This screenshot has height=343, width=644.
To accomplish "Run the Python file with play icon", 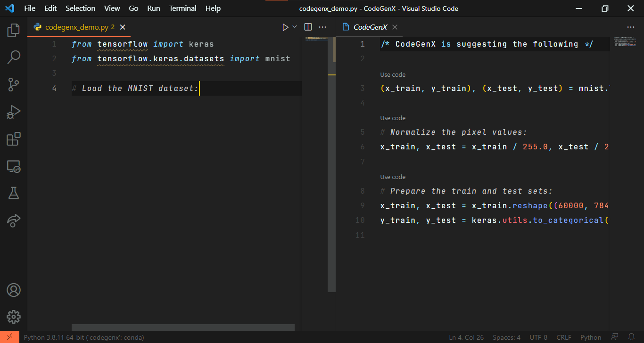I will [285, 27].
